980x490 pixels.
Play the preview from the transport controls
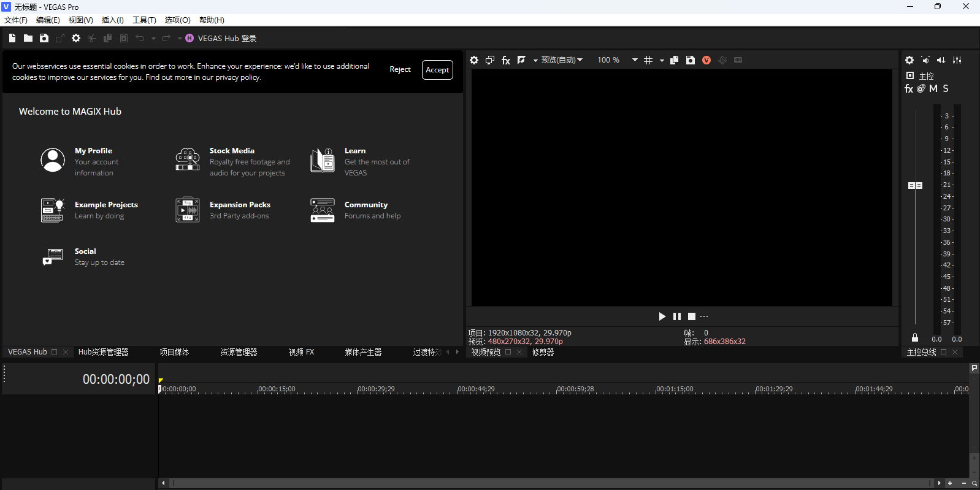[x=662, y=316]
